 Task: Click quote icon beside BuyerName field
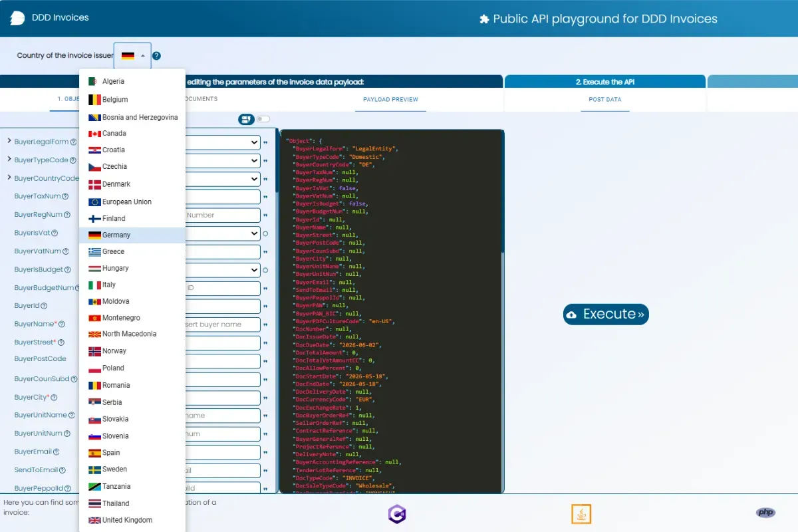point(265,325)
